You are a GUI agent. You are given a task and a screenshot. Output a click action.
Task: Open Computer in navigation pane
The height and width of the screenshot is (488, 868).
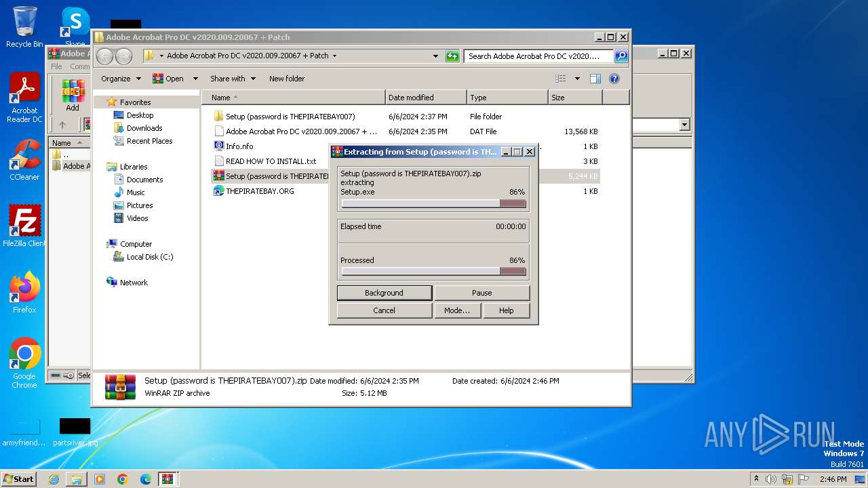136,244
